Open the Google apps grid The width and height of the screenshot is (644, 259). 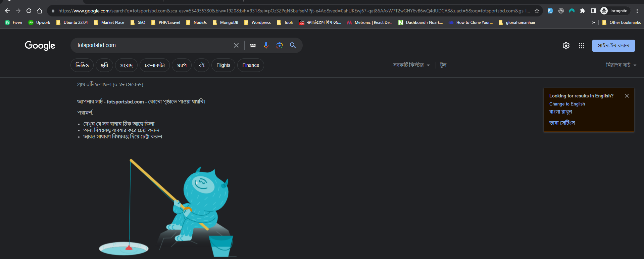pyautogui.click(x=581, y=46)
